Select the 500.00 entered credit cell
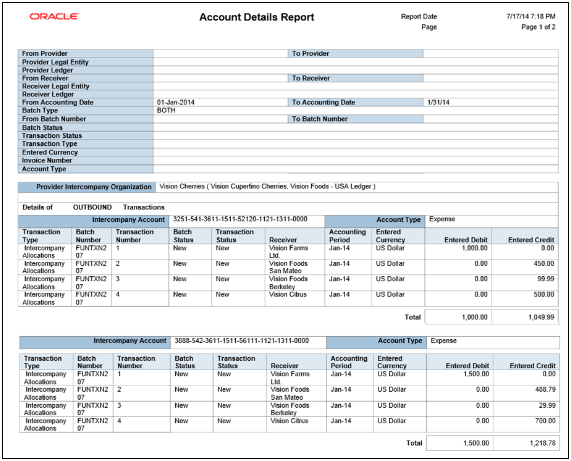Screen dimensions: 571x461 (544, 294)
